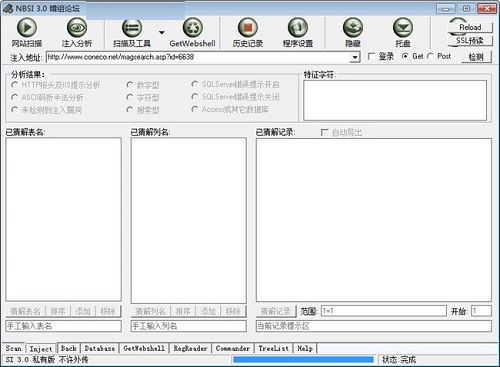Click the 隐藏 hide window icon
Image resolution: width=500 pixels, height=367 pixels.
(x=353, y=28)
